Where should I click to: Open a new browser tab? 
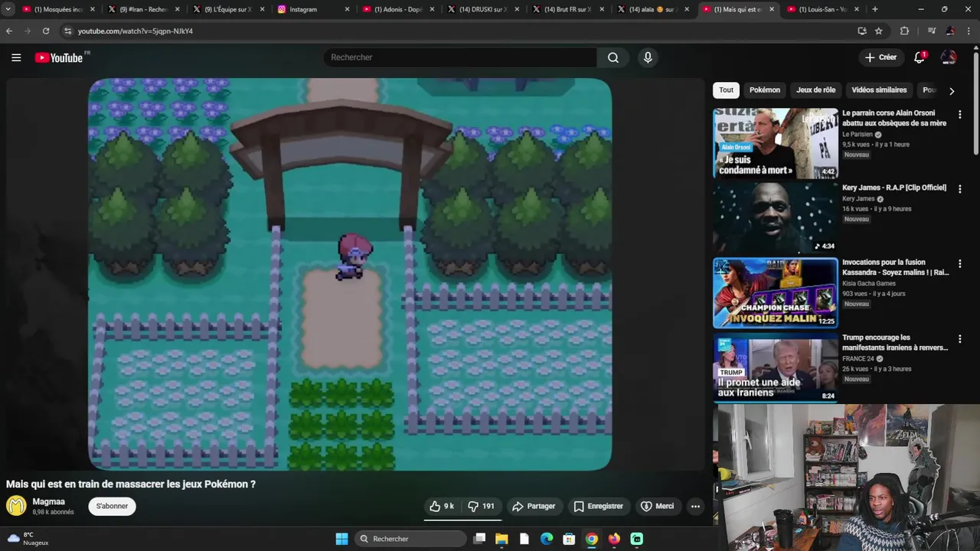[x=875, y=9]
